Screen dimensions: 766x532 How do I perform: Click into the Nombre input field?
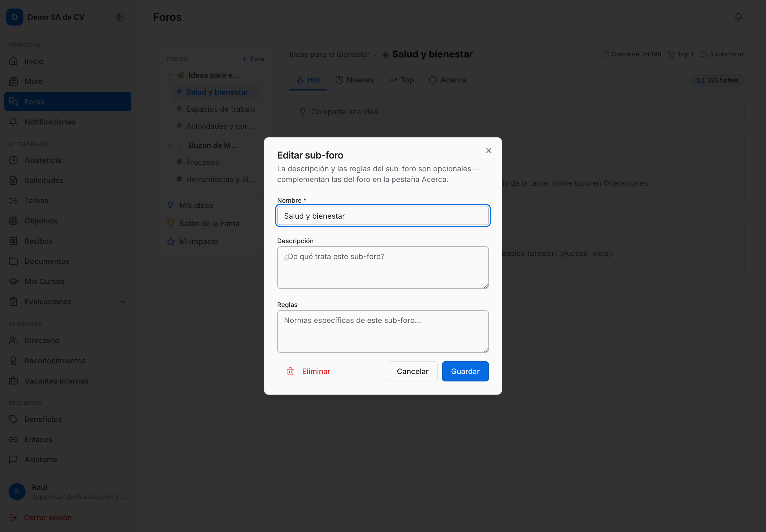(x=383, y=216)
